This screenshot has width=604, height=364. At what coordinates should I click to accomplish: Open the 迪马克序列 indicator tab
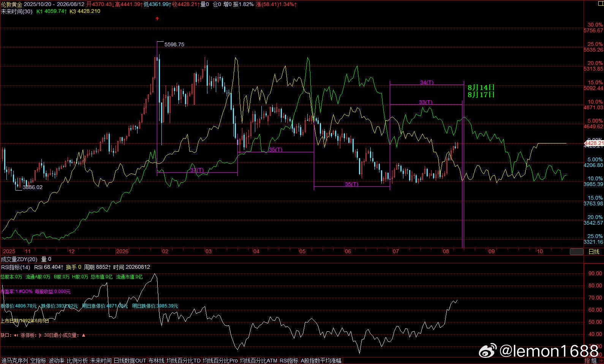[15, 361]
